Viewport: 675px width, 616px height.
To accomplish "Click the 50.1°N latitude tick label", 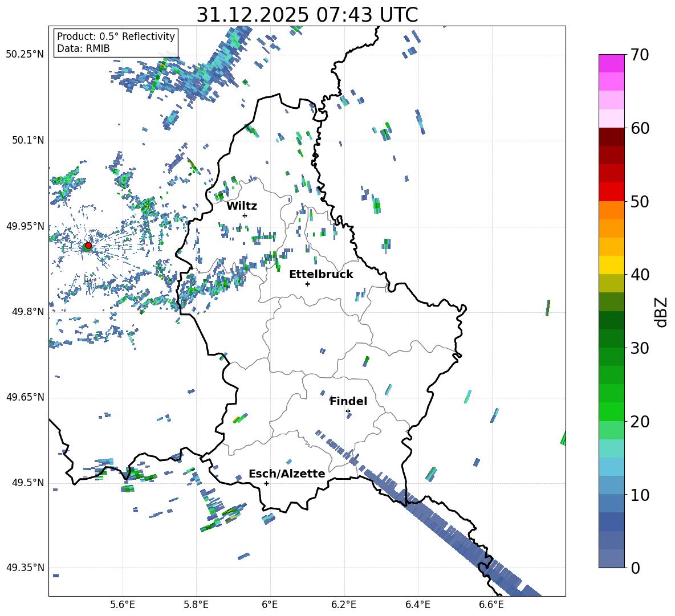I will 28,140.
